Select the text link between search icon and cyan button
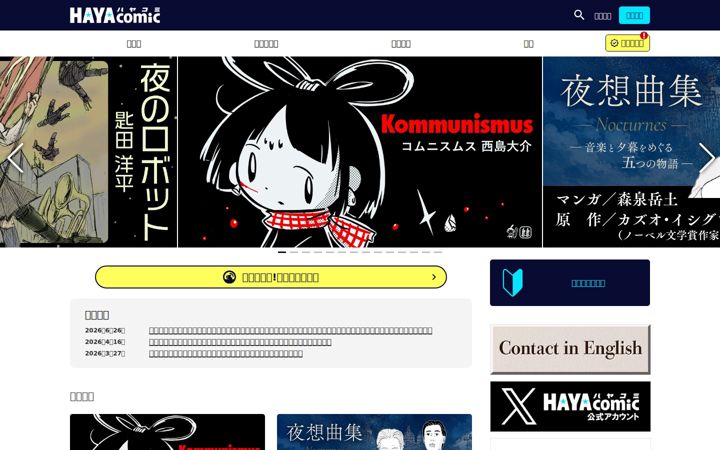This screenshot has height=450, width=720. click(602, 16)
